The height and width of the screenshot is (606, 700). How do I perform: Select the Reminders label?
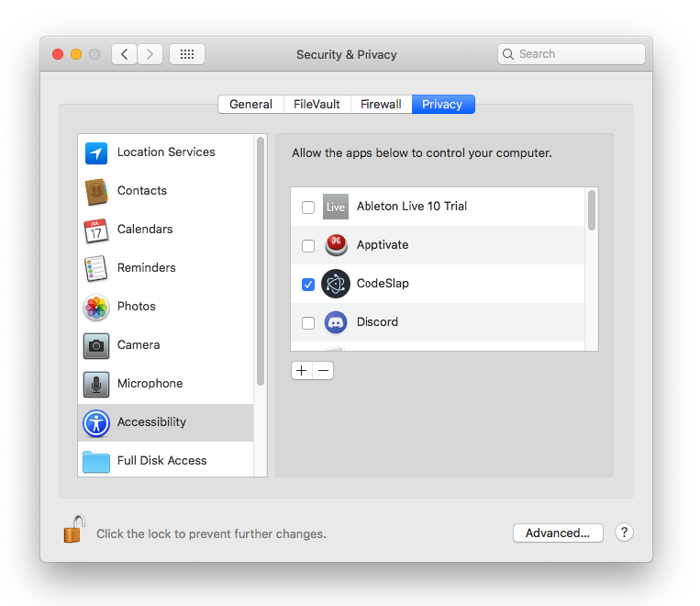[x=147, y=268]
